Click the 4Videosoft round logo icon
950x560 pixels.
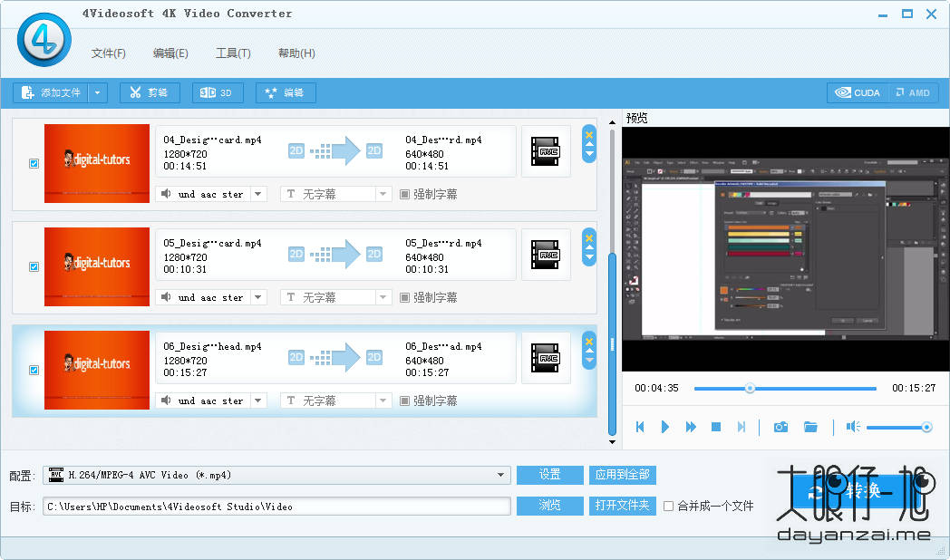(x=44, y=40)
